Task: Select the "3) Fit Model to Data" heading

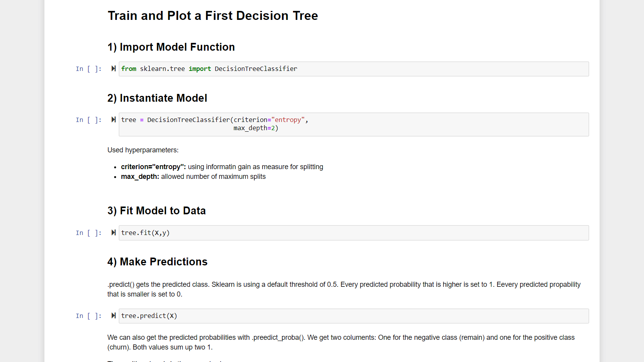Action: coord(156,211)
